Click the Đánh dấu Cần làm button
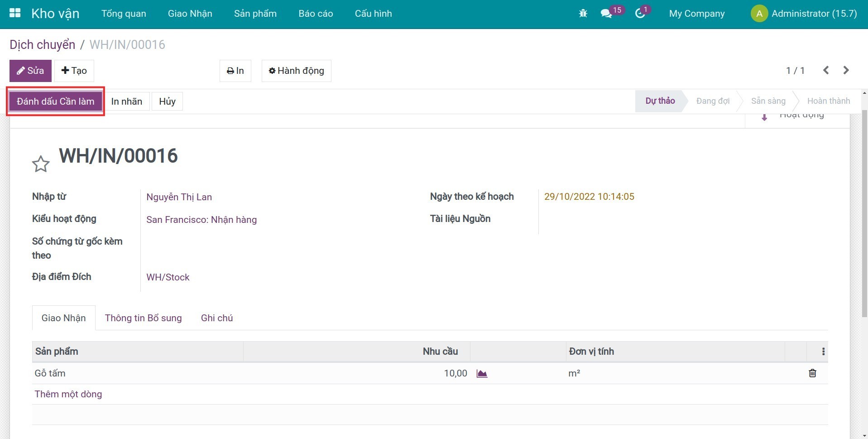Viewport: 868px width, 439px height. click(x=55, y=101)
